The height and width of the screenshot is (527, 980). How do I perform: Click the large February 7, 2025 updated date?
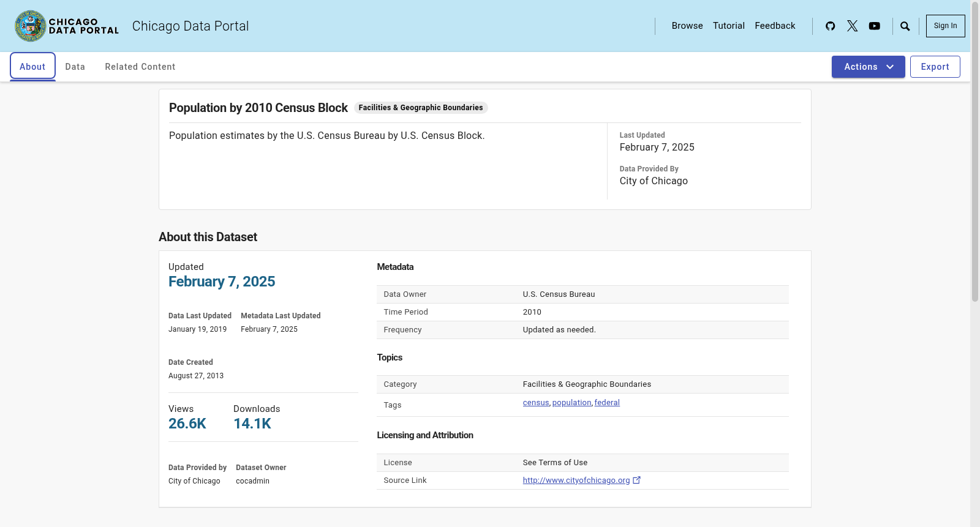222,282
